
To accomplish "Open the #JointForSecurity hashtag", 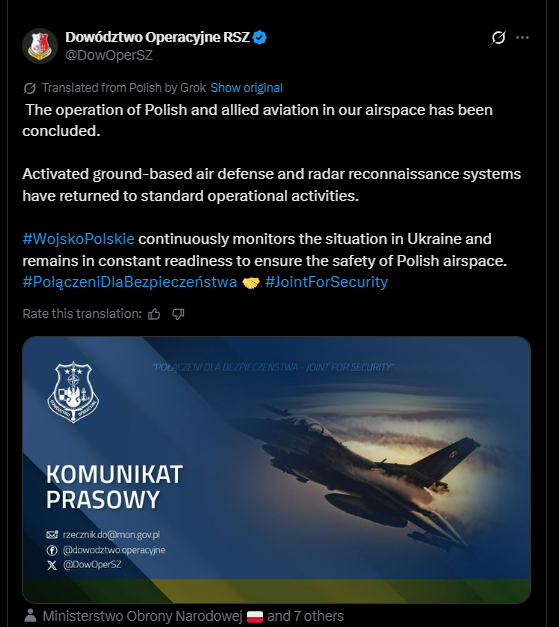I will tap(326, 282).
